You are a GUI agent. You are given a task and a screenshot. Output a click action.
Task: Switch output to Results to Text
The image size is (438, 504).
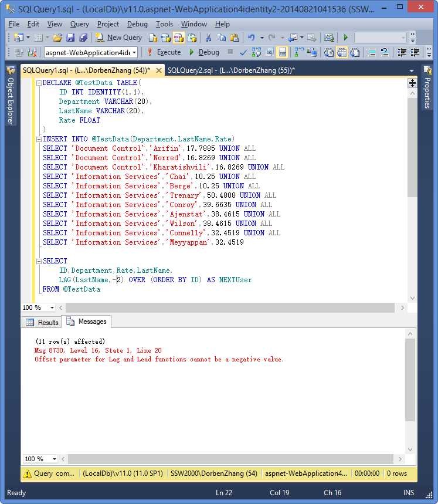[x=328, y=52]
